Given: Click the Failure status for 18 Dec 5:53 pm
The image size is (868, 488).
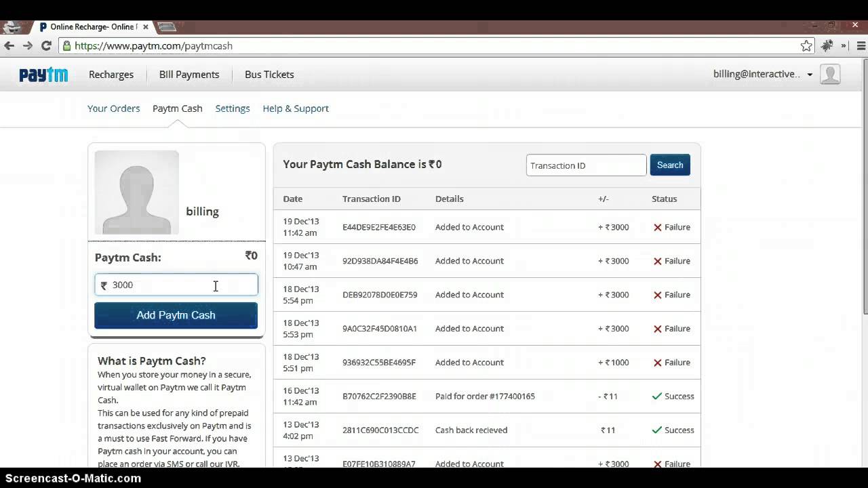Looking at the screenshot, I should [x=672, y=329].
